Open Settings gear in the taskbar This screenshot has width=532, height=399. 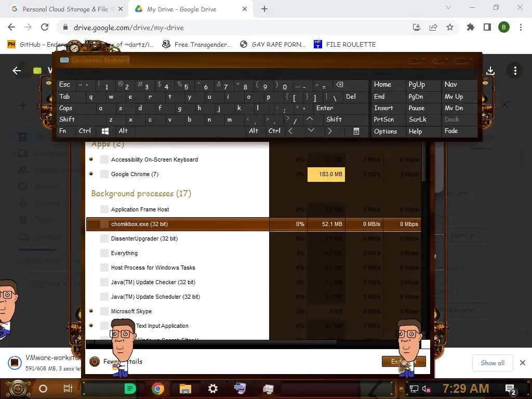tap(212, 389)
